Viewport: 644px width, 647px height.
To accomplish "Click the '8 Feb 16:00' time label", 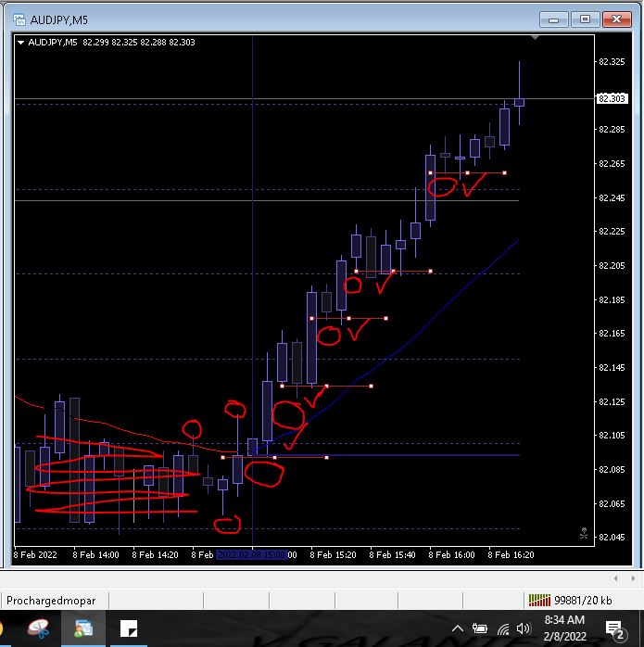I will pyautogui.click(x=451, y=555).
